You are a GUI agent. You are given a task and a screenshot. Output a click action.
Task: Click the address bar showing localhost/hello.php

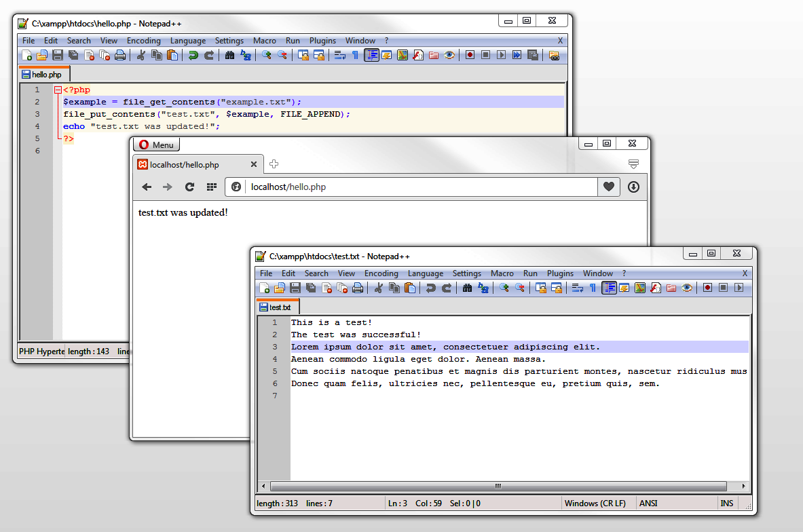click(x=407, y=187)
